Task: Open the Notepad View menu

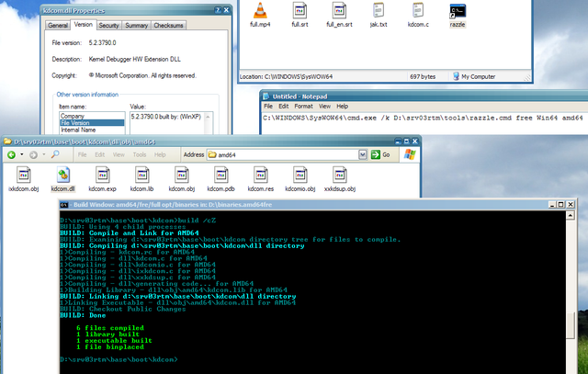Action: tap(324, 107)
